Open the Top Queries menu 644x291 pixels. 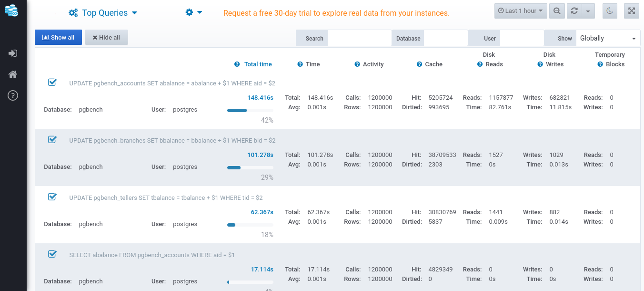pos(103,13)
